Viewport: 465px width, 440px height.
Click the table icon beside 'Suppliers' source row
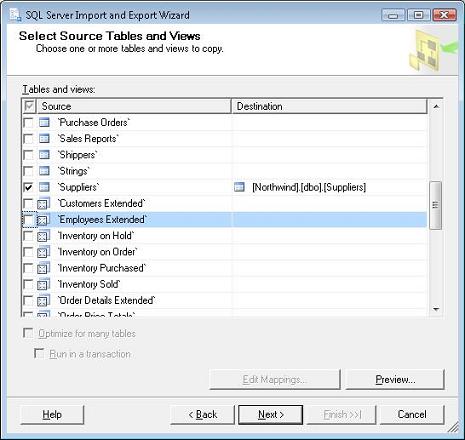(44, 187)
